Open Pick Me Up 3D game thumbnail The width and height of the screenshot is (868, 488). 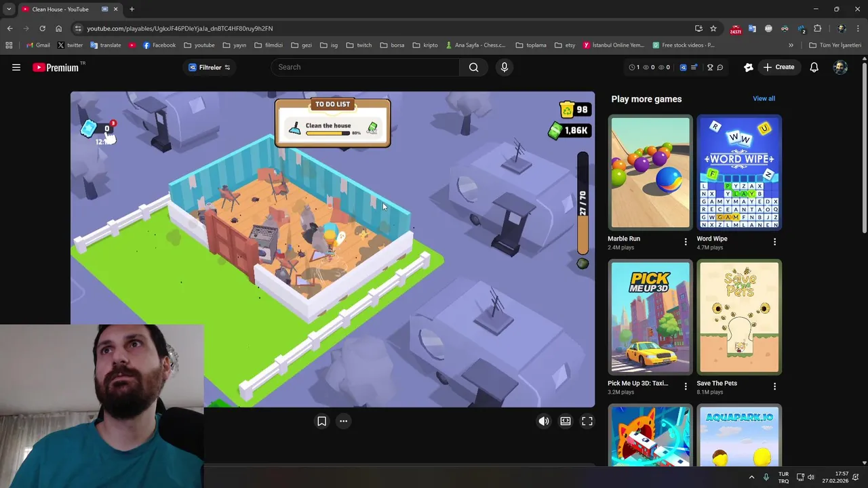pyautogui.click(x=650, y=317)
